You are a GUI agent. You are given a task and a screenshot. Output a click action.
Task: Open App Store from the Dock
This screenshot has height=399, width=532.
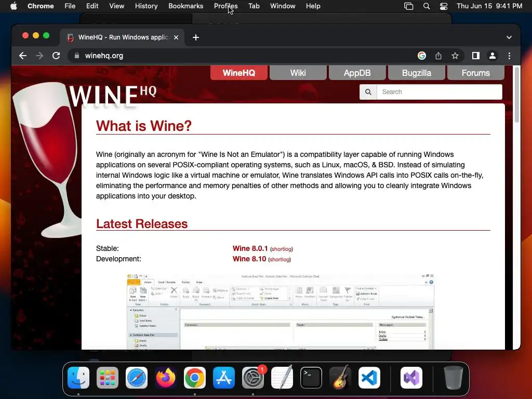(x=224, y=378)
